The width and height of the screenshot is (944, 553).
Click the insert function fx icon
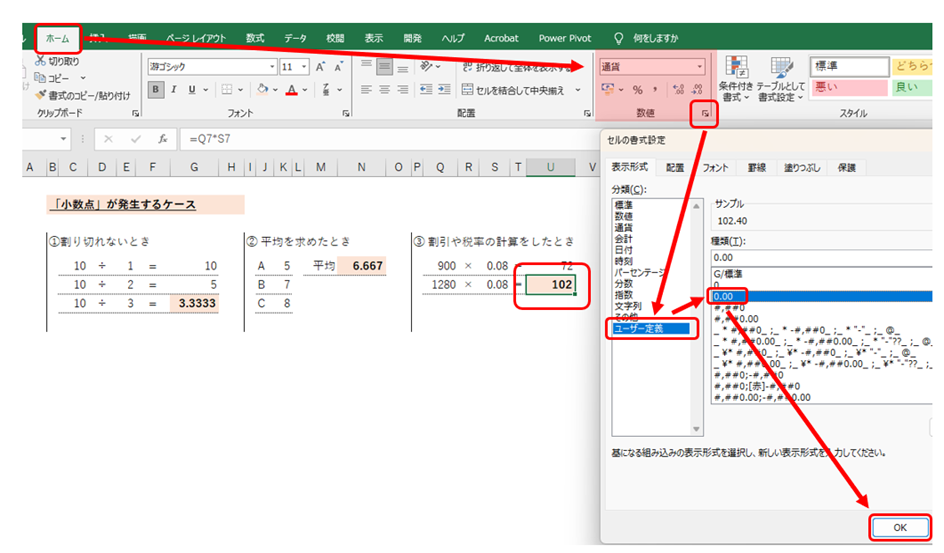tap(161, 139)
